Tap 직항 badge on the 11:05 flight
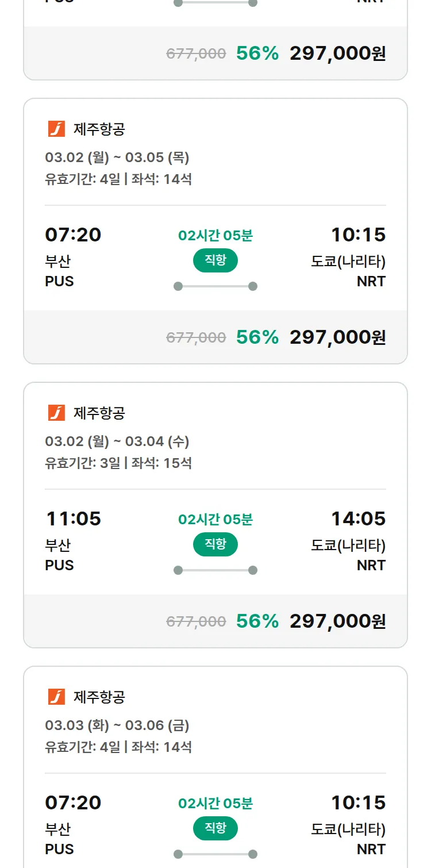Viewport: 431px width, 868px height. coord(215,544)
